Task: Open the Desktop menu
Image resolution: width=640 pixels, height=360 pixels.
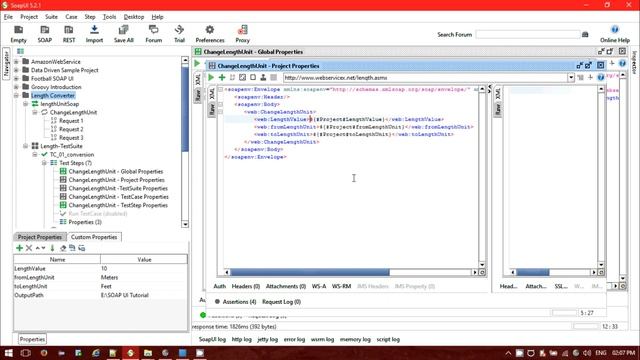Action: click(134, 17)
